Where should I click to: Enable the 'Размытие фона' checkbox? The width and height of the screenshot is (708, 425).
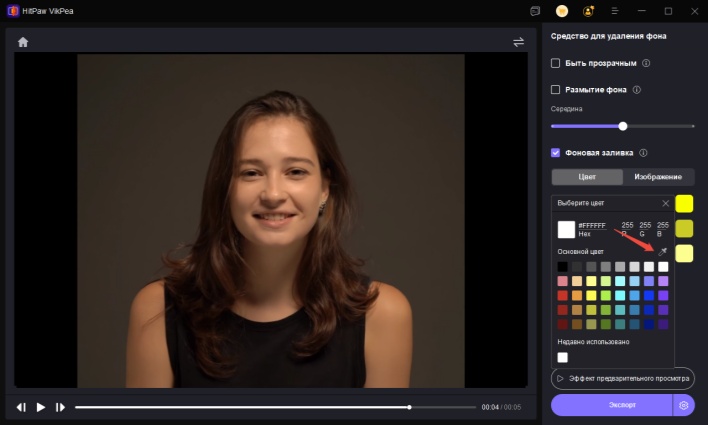pyautogui.click(x=556, y=89)
